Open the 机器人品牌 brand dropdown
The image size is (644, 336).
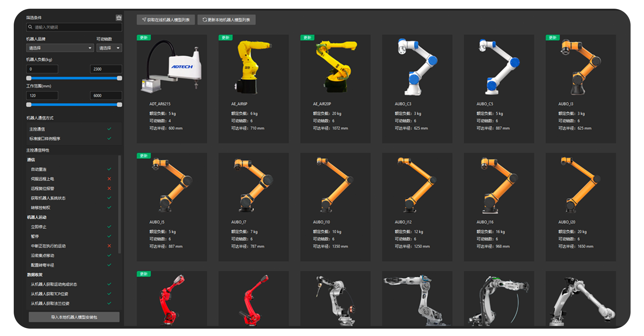60,48
